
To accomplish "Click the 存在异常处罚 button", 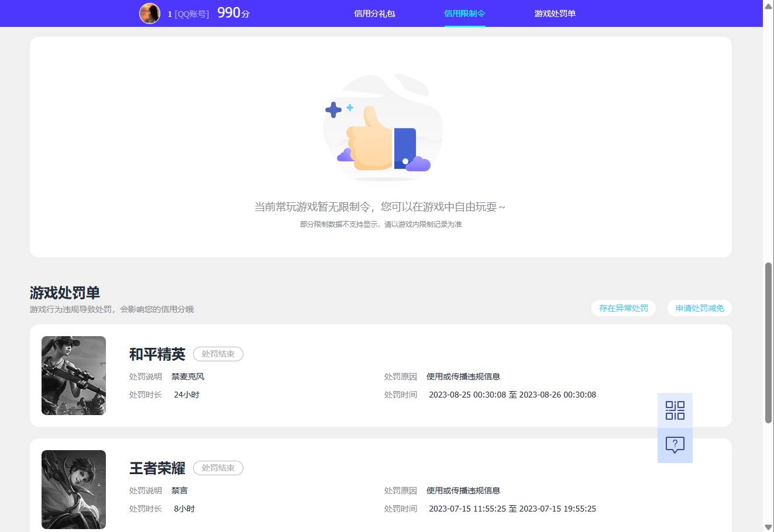I will (624, 308).
